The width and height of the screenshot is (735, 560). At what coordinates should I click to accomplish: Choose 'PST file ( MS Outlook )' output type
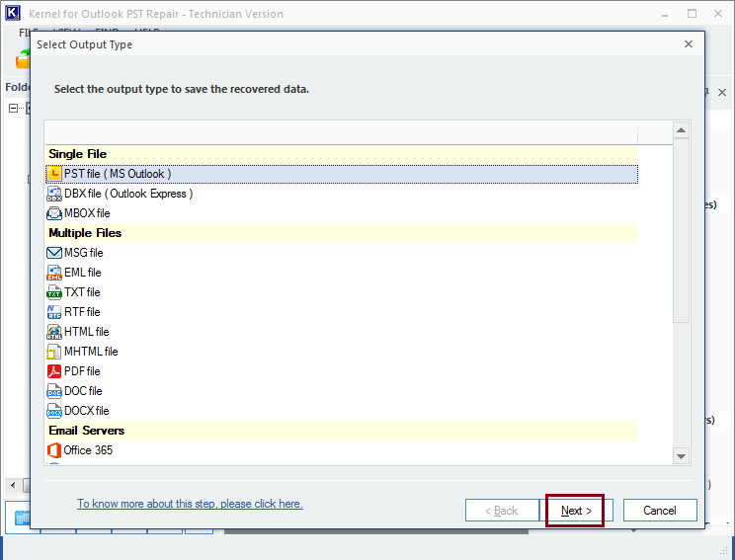[x=342, y=174]
